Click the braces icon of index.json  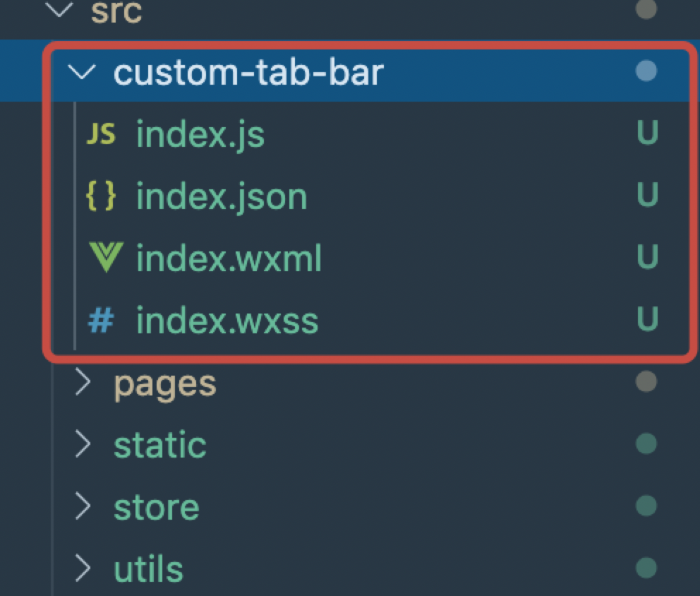pos(101,195)
